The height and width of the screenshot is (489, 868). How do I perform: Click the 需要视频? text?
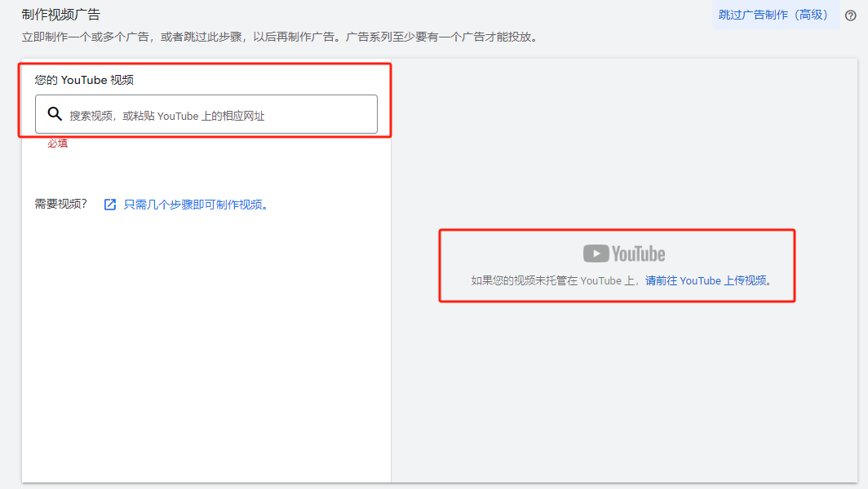pos(61,204)
